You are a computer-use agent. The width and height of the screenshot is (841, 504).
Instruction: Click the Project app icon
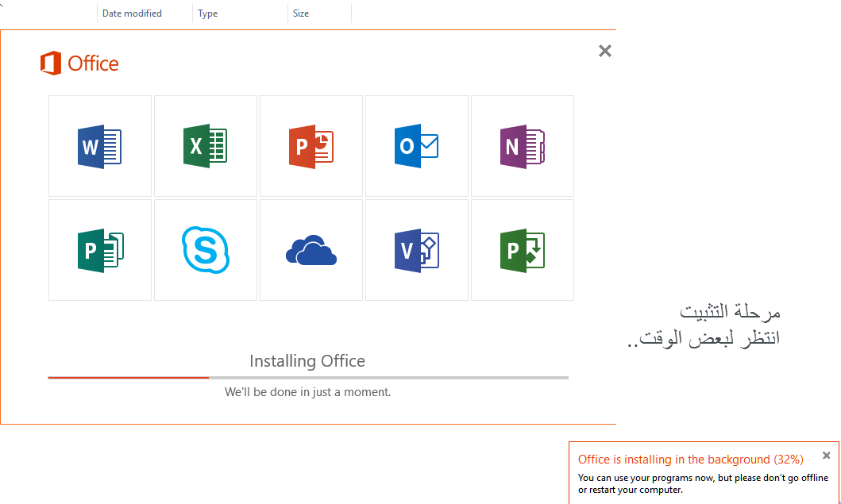click(x=523, y=250)
